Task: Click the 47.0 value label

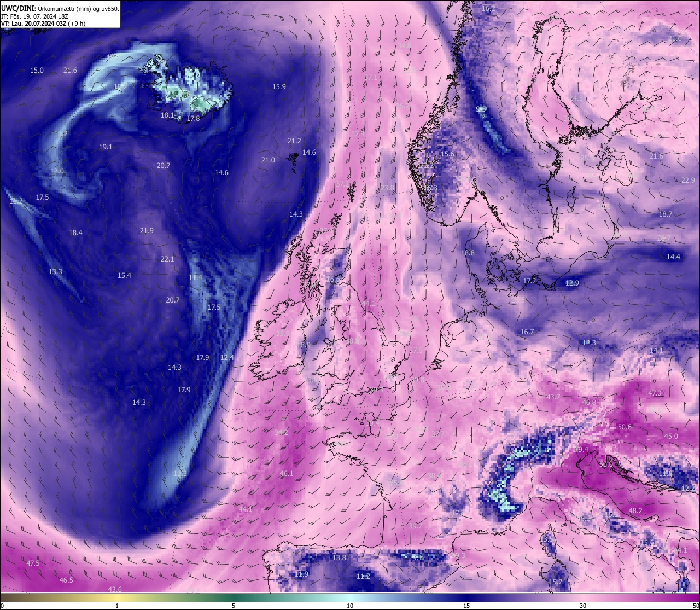Action: [655, 393]
